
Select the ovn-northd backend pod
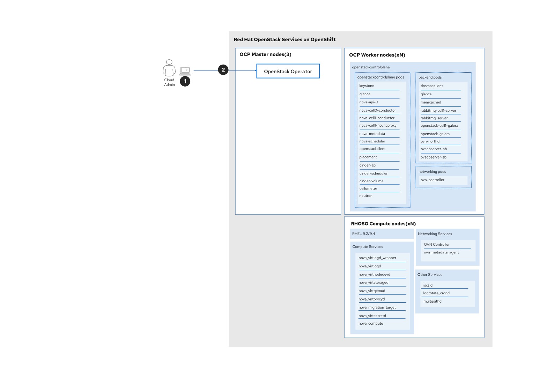pos(430,142)
